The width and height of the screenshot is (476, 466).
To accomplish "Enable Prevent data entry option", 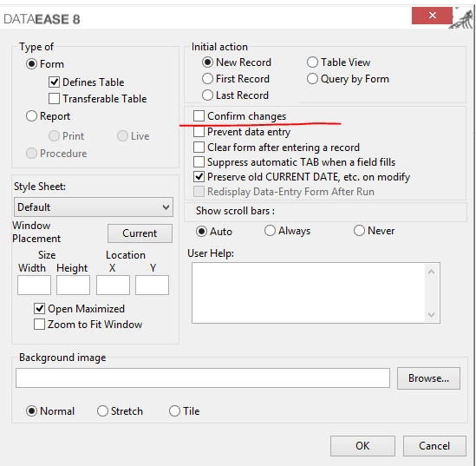I will pyautogui.click(x=199, y=132).
